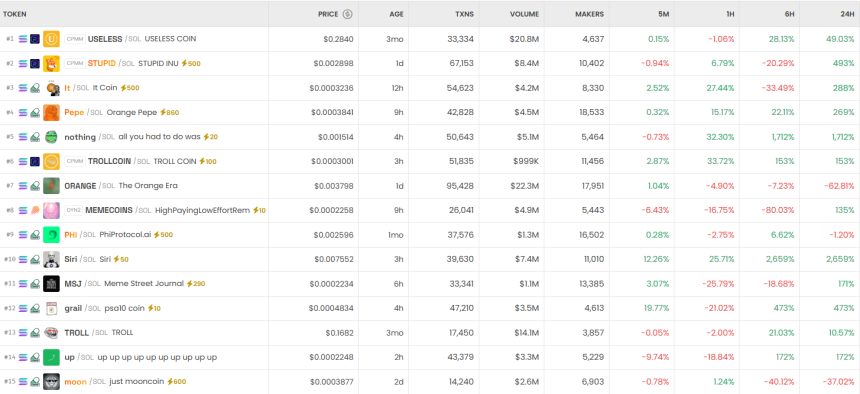
Task: Click the USELESS coin logo icon
Action: [x=51, y=39]
